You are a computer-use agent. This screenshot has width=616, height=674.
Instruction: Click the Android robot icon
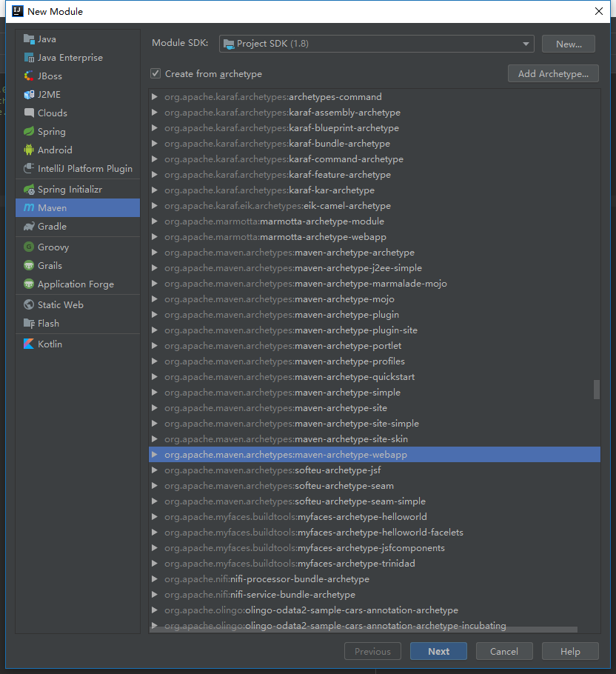pyautogui.click(x=29, y=150)
